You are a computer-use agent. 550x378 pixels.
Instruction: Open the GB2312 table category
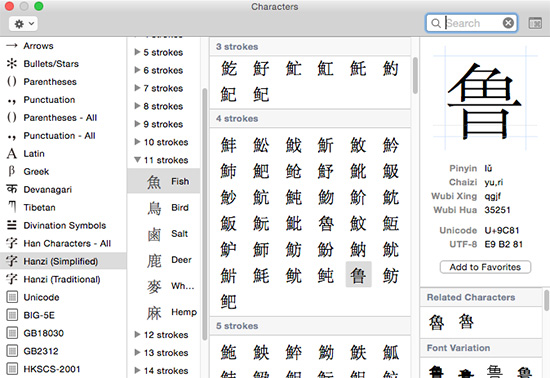[x=63, y=351]
